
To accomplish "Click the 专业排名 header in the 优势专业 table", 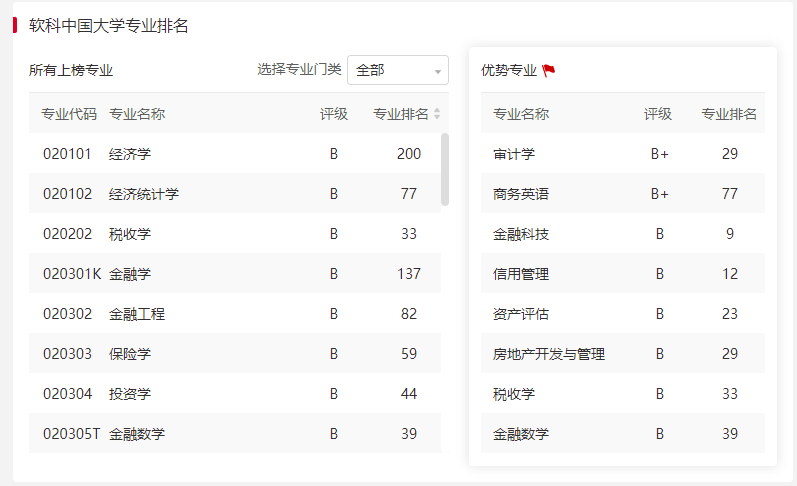I will pyautogui.click(x=729, y=114).
